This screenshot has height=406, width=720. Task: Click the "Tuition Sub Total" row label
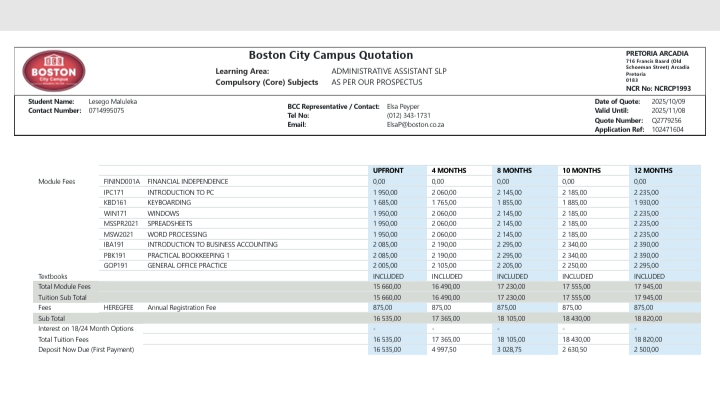(62, 298)
